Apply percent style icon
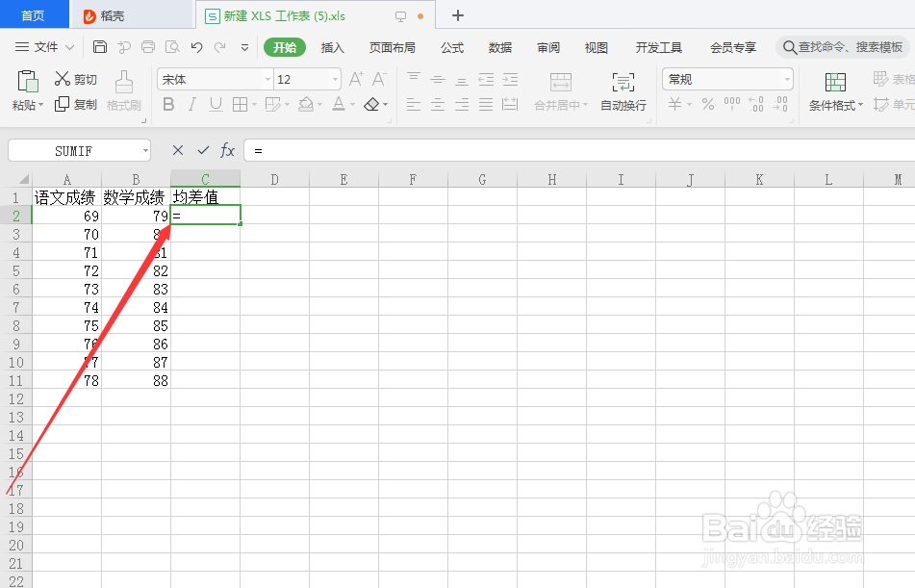Screen dimensions: 915x588 [708, 105]
